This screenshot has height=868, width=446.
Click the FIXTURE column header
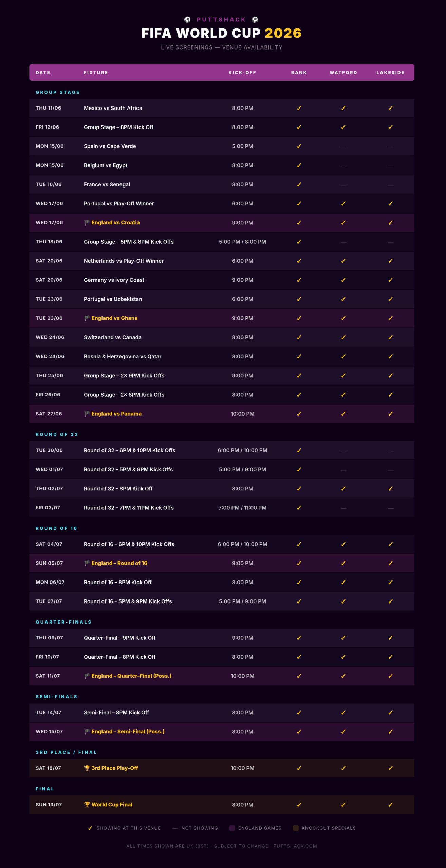tap(96, 73)
